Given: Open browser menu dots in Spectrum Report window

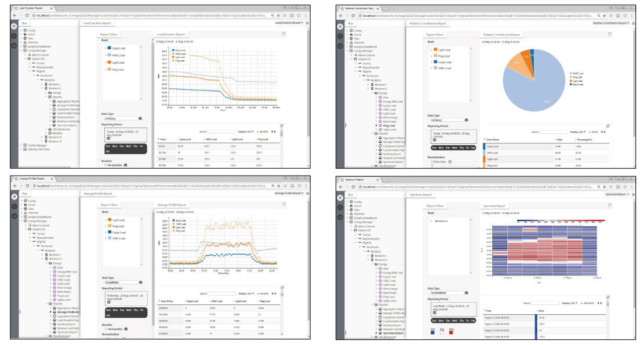Looking at the screenshot, I should [631, 187].
